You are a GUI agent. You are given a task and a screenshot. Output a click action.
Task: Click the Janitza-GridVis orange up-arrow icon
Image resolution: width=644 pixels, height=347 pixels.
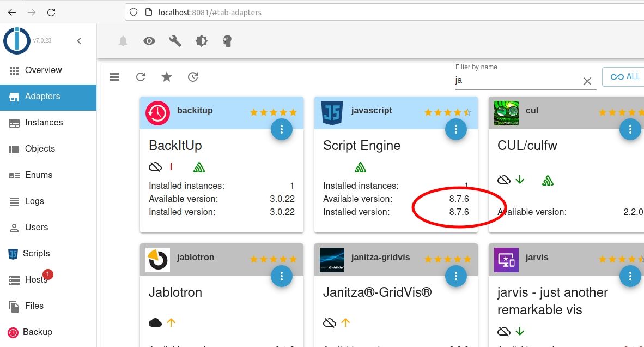point(345,323)
